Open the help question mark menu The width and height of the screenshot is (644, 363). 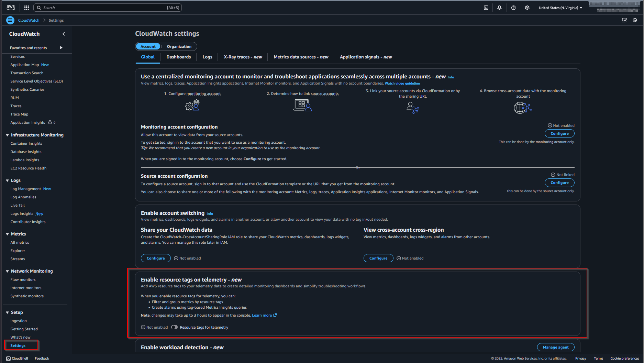[x=513, y=7]
